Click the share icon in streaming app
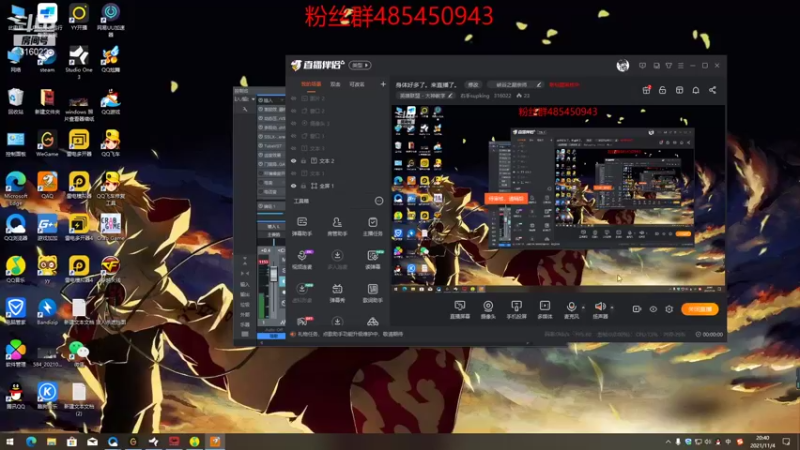 tap(712, 90)
